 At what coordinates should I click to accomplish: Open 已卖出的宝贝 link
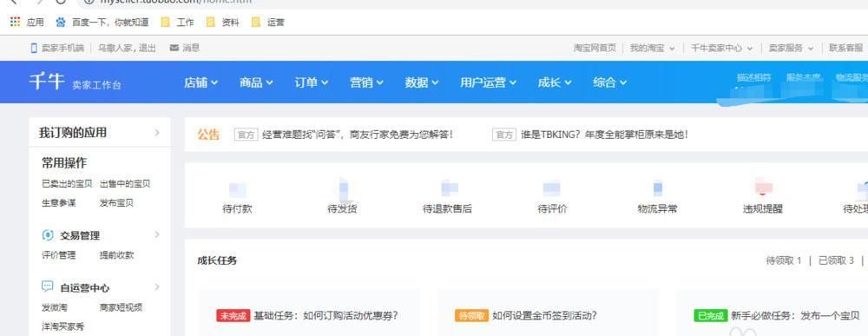[67, 184]
